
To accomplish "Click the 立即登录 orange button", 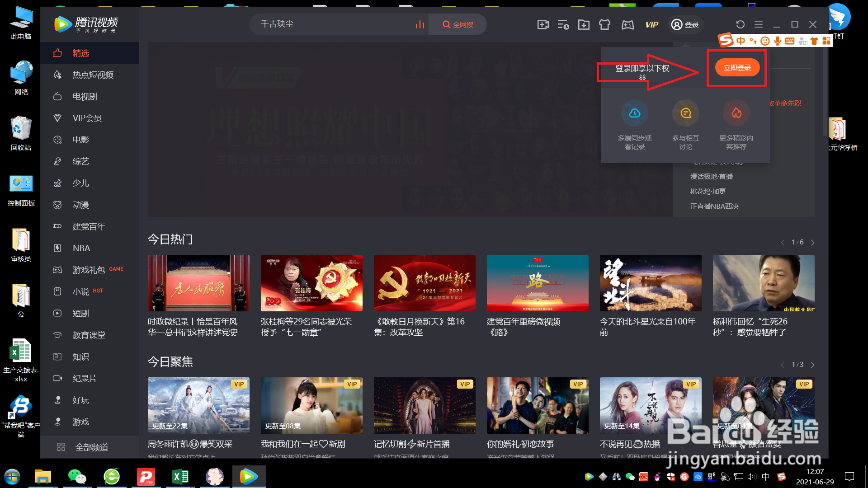I will (737, 68).
